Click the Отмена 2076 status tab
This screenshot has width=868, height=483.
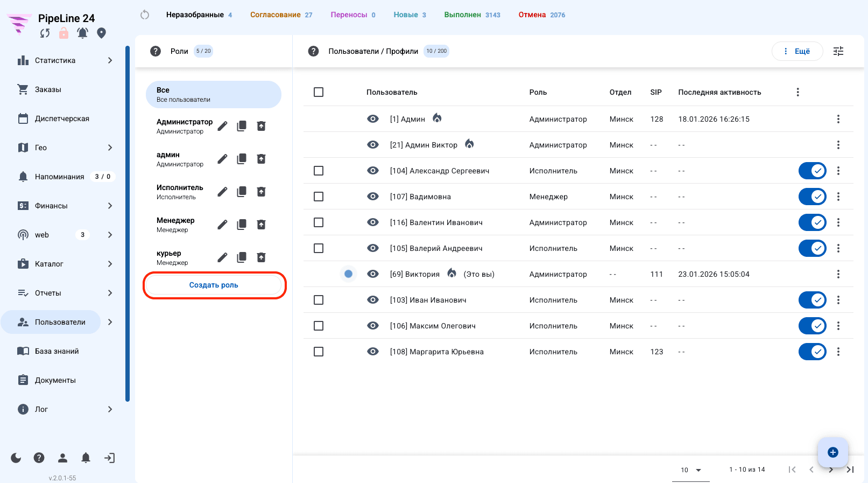pos(542,15)
